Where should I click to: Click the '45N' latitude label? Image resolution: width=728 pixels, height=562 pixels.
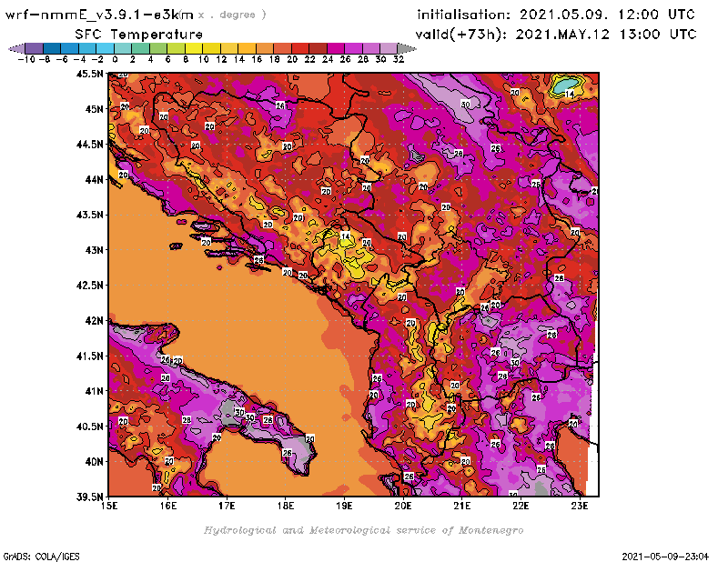(x=94, y=109)
